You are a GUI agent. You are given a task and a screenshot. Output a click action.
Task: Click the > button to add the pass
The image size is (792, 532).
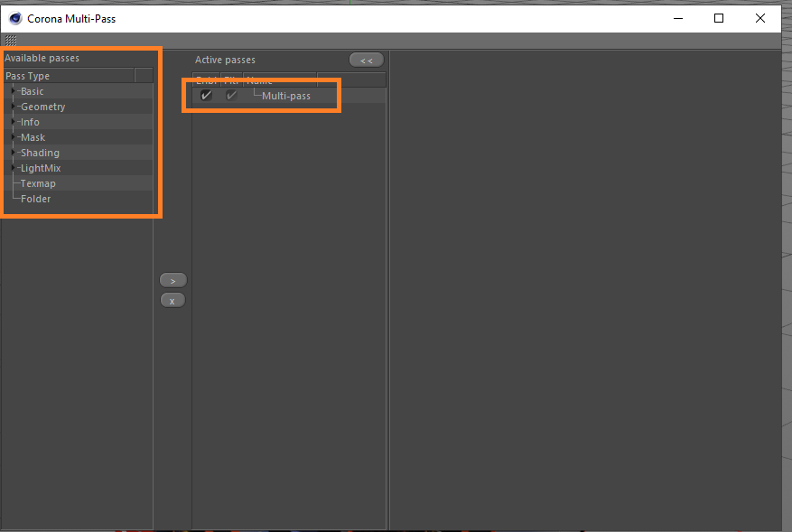point(173,280)
